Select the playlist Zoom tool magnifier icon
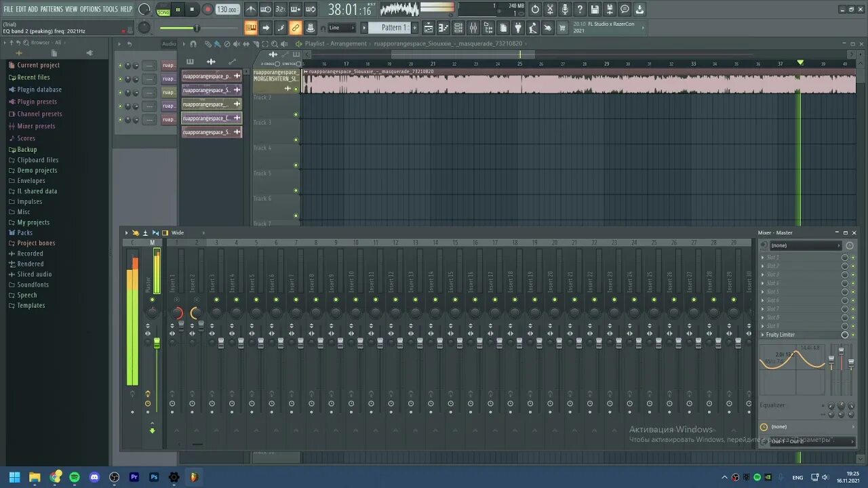Image resolution: width=868 pixels, height=488 pixels. coord(273,43)
